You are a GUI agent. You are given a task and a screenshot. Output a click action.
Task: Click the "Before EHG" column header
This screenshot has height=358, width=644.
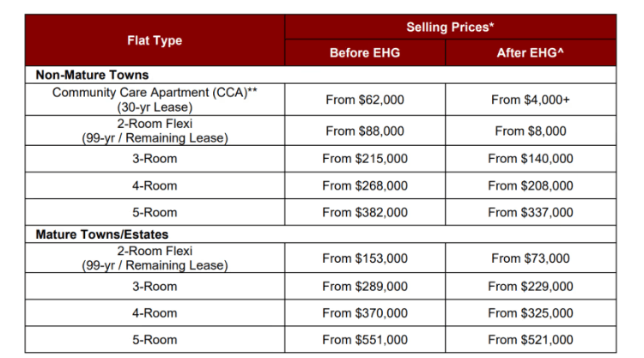click(x=365, y=53)
